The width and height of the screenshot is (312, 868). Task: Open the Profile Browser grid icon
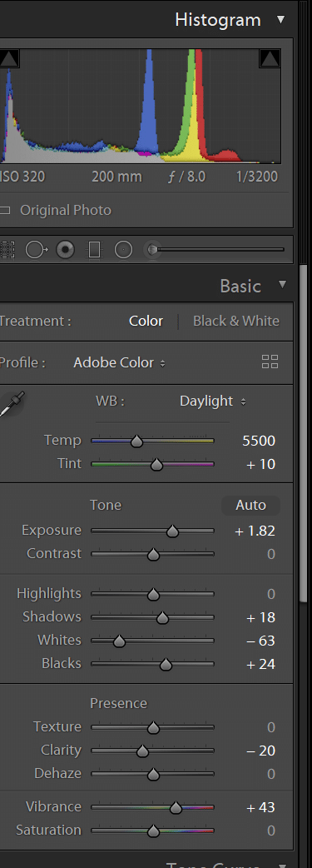click(270, 362)
